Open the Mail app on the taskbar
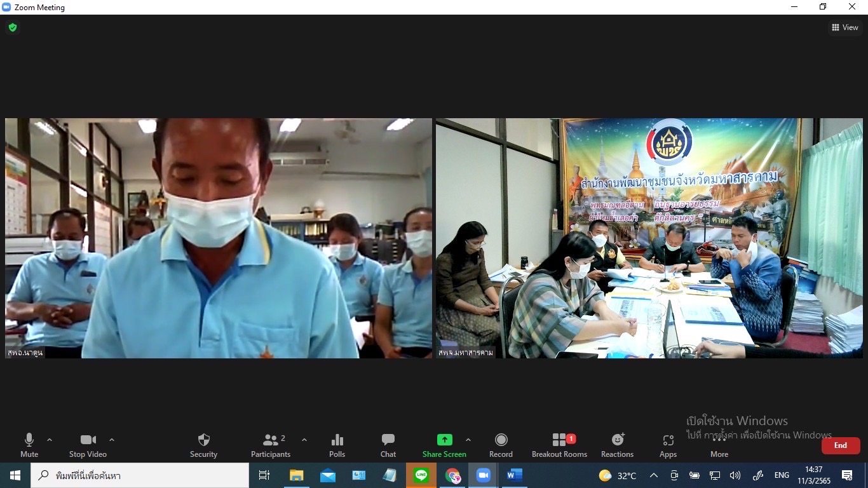 pos(328,475)
